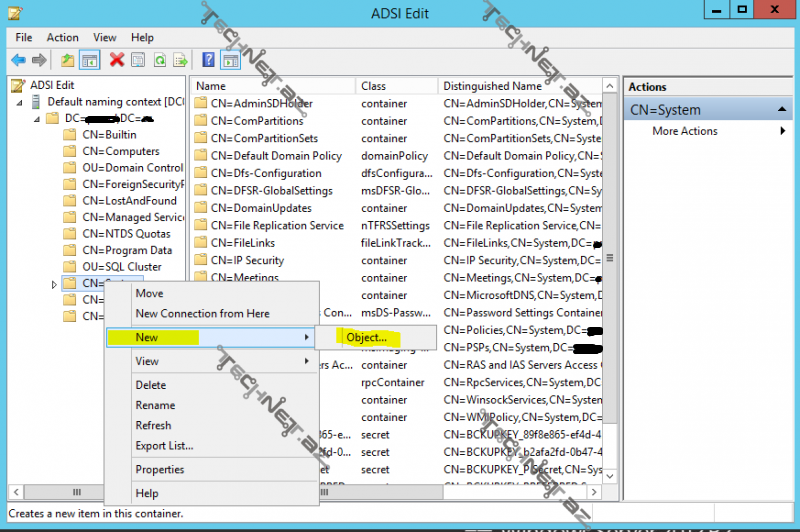Open the Action menu
Screen dimensions: 800x532
62,37
